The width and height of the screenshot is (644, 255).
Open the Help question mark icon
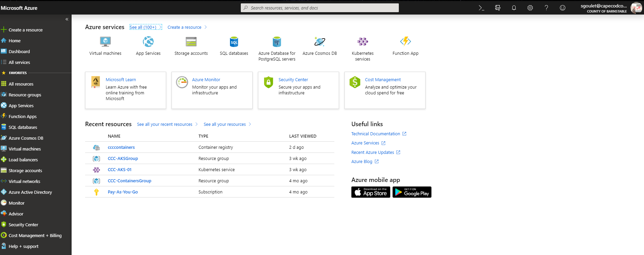546,8
